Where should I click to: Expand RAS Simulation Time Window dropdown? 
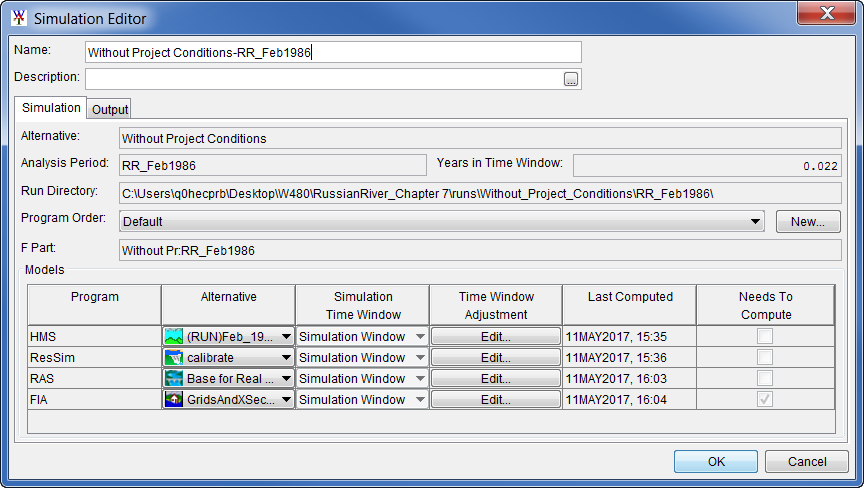pos(420,378)
